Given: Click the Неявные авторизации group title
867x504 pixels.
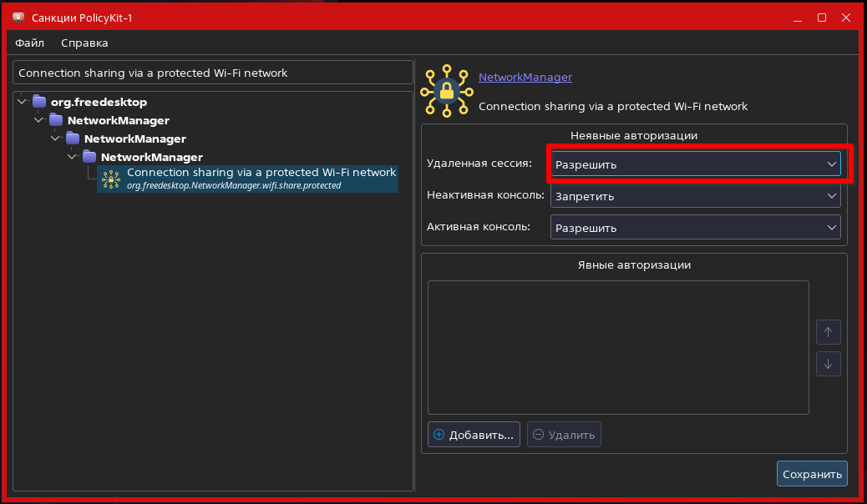Looking at the screenshot, I should coord(634,135).
